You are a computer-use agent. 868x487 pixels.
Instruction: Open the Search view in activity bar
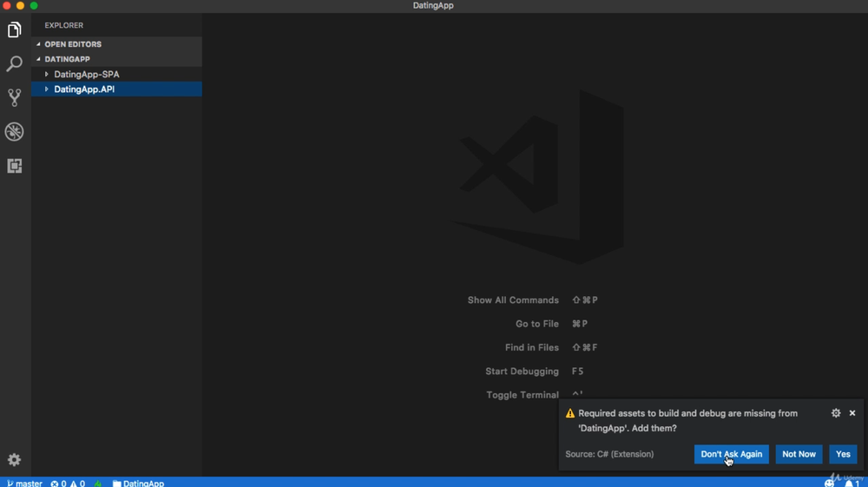pyautogui.click(x=15, y=63)
